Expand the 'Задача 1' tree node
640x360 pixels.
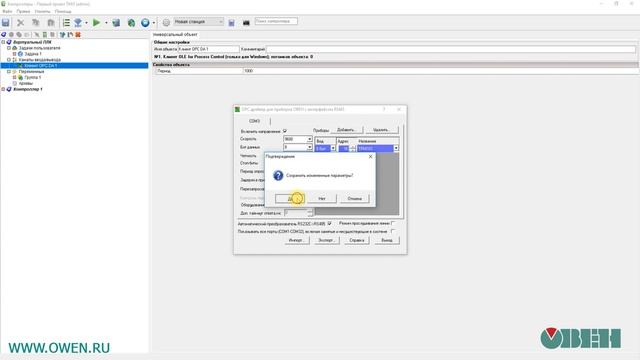[x=15, y=54]
